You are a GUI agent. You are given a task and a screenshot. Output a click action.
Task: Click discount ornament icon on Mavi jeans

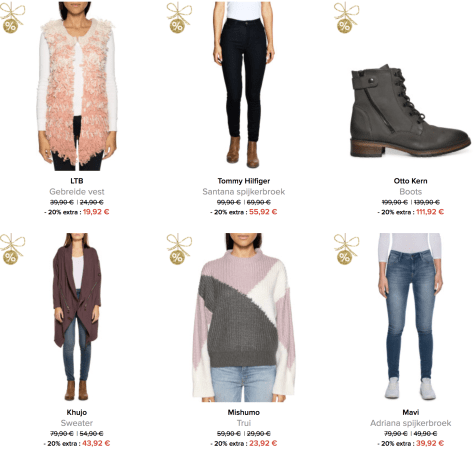tap(346, 249)
